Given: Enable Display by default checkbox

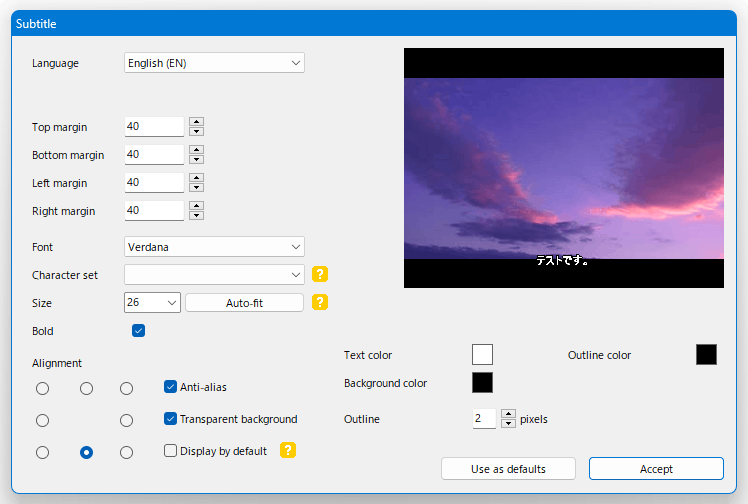Looking at the screenshot, I should [x=170, y=451].
